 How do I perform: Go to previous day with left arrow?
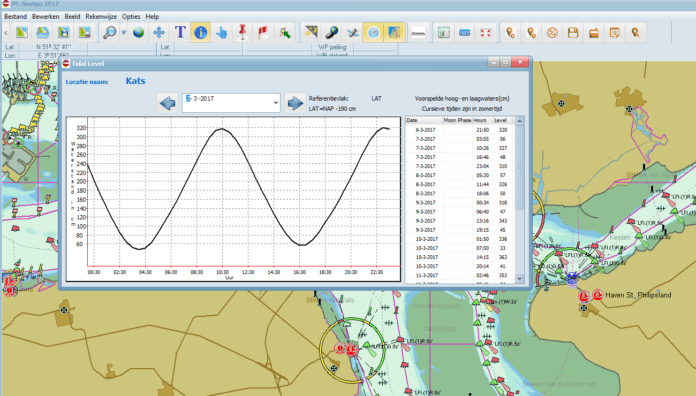tap(168, 103)
